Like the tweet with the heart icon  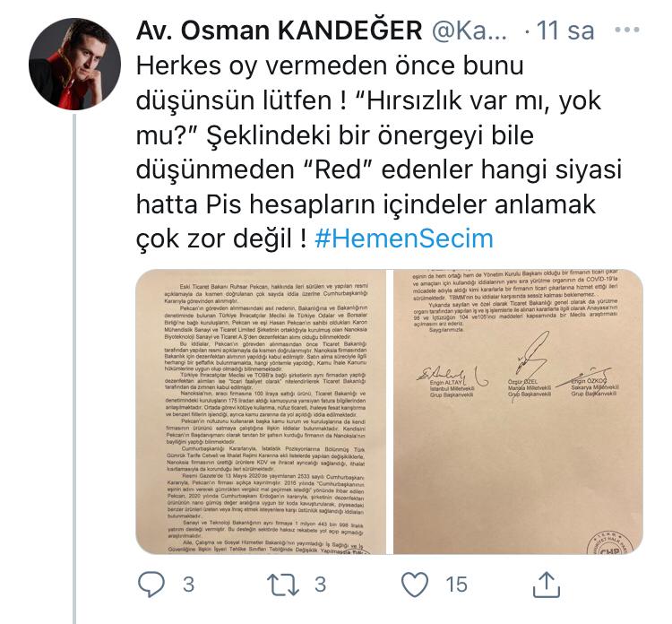pos(415,585)
